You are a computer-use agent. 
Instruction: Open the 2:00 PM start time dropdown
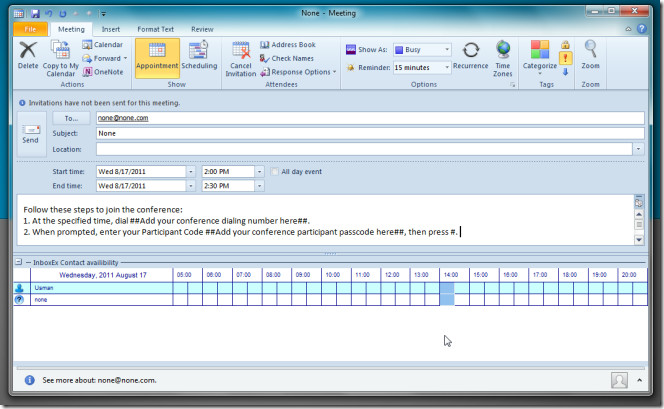click(x=260, y=171)
